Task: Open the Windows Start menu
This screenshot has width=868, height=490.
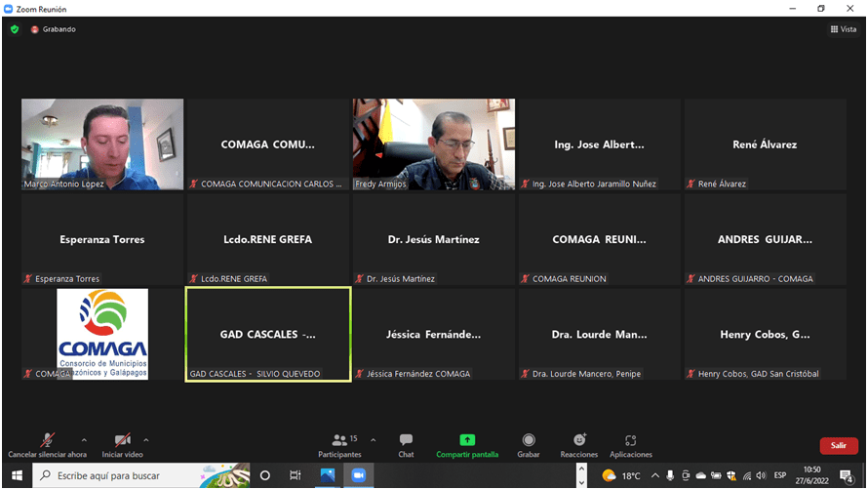Action: [18, 475]
